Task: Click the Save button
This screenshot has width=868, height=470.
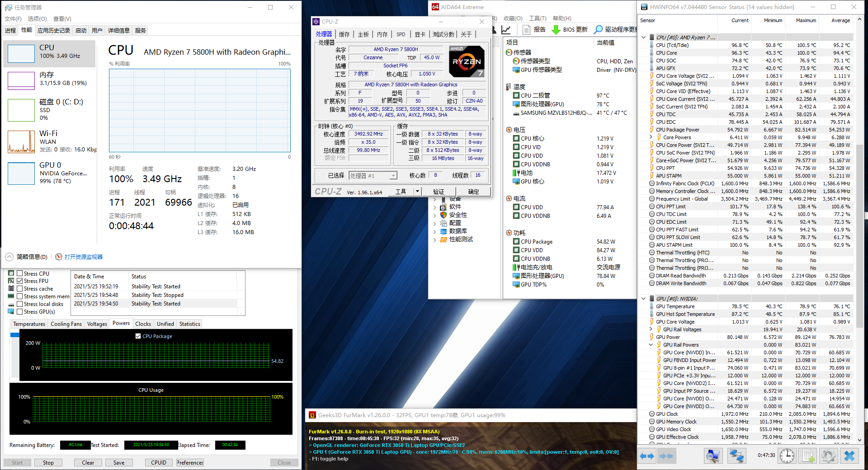Action: (x=119, y=463)
